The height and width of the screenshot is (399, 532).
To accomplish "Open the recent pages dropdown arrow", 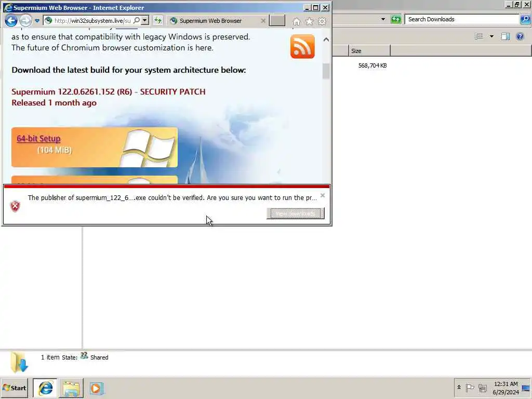I will (37, 21).
